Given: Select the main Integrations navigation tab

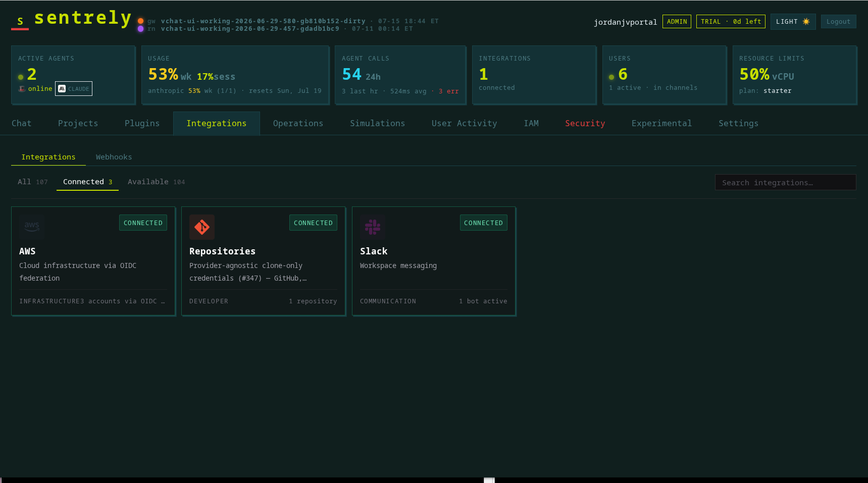Looking at the screenshot, I should pos(217,123).
